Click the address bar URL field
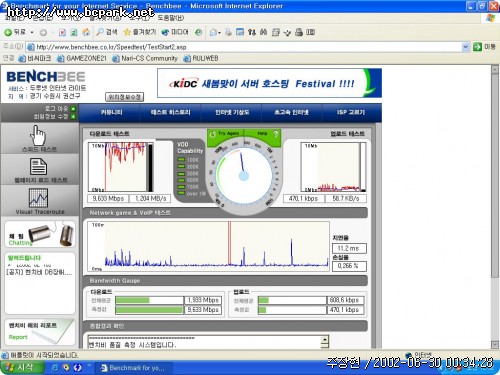Viewport: 500px width, 375px height. click(x=248, y=47)
